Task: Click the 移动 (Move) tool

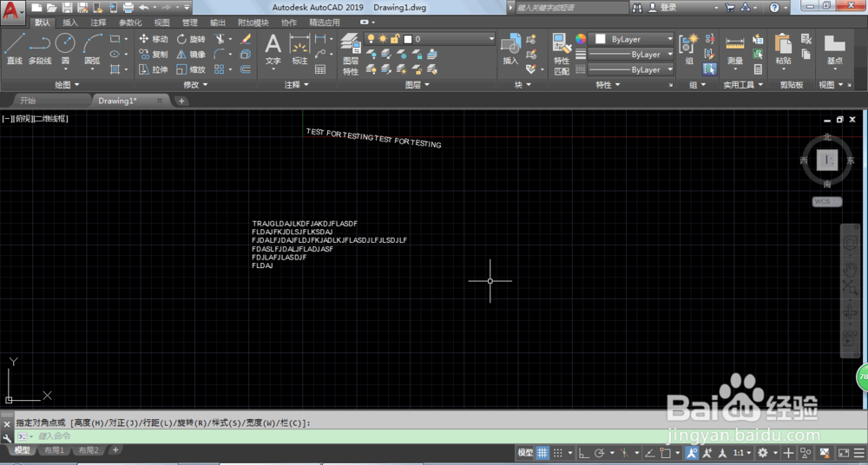Action: coord(154,39)
